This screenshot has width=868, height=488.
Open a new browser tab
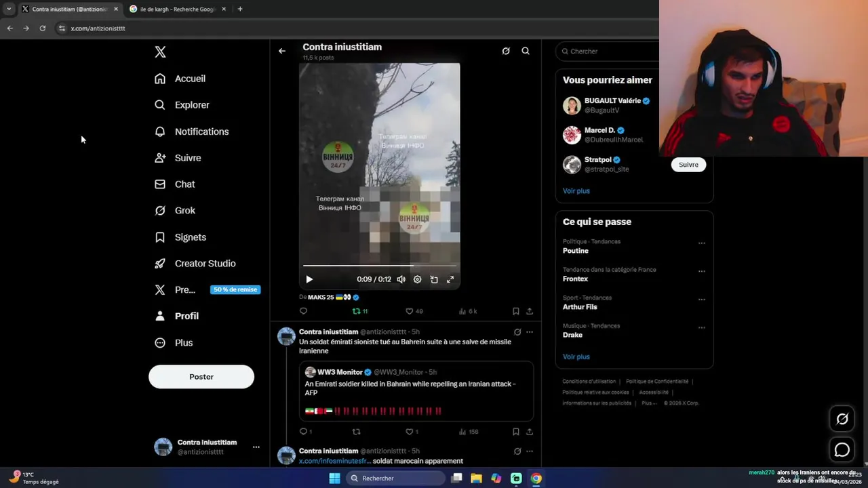click(240, 9)
